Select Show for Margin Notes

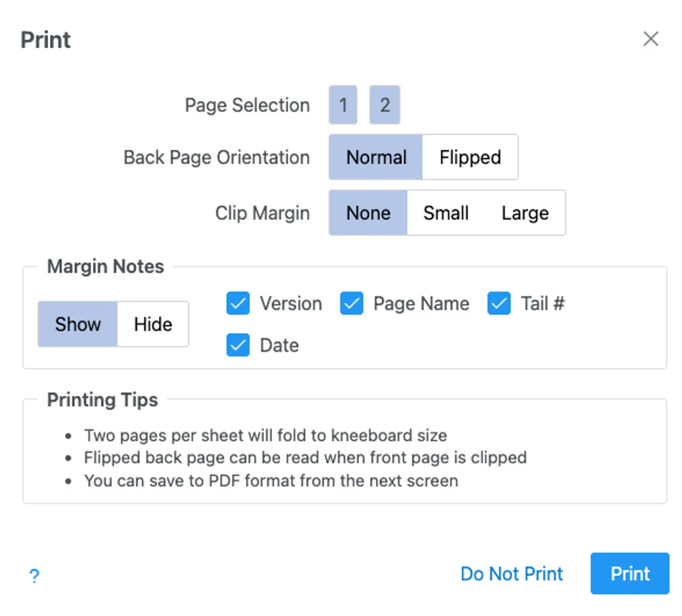pyautogui.click(x=78, y=324)
